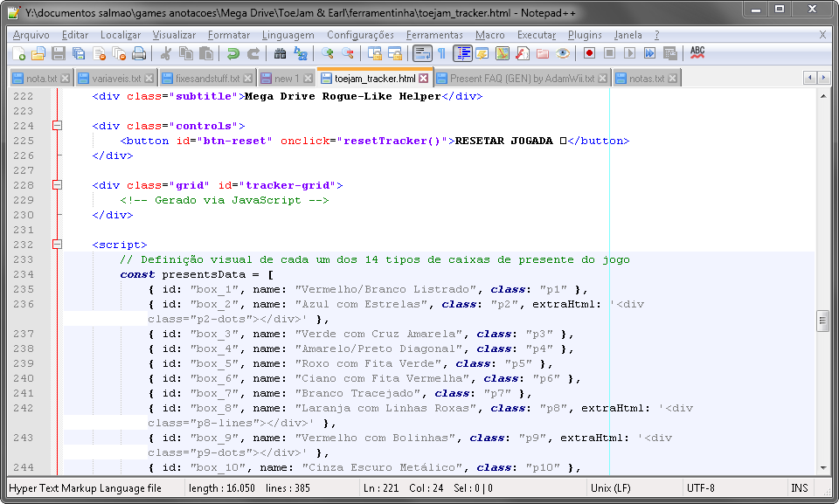Create a new file with toolbar icon
839x504 pixels.
[18, 53]
